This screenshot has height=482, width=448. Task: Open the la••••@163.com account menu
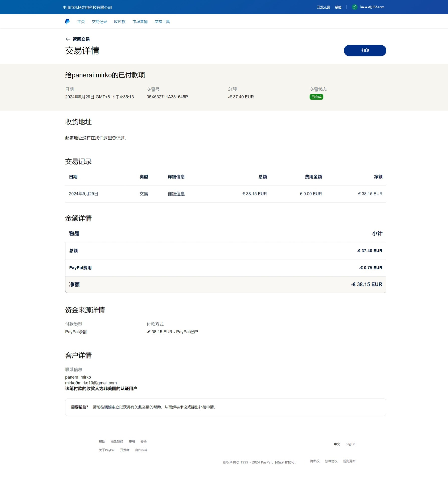[x=372, y=7]
